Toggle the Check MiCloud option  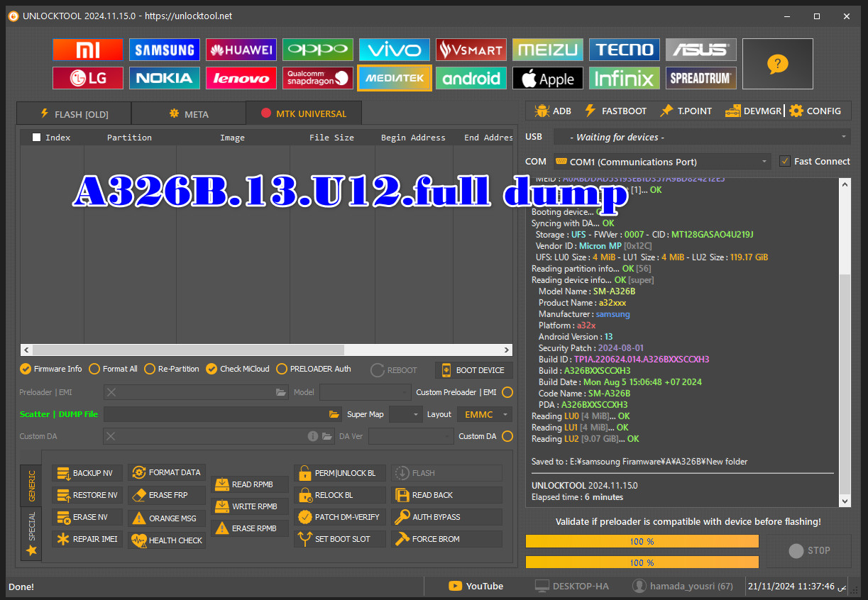click(x=238, y=369)
